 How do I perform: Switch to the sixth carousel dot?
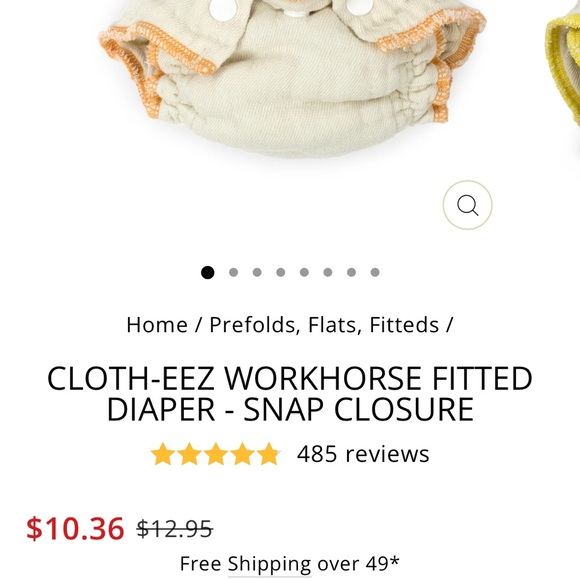(x=328, y=273)
